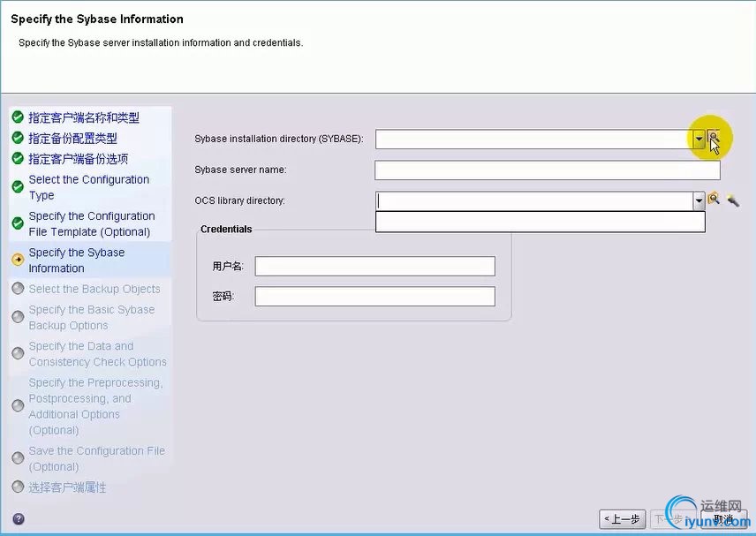Select the Specify the Sybase Information step
Screen dimensions: 756x536
click(x=77, y=260)
